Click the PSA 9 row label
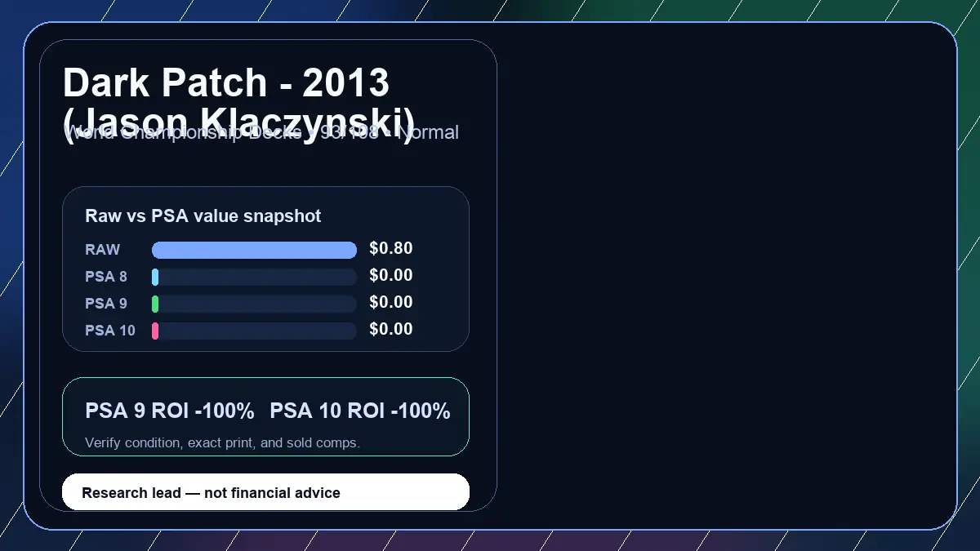Viewport: 980px width, 551px height. click(x=106, y=304)
